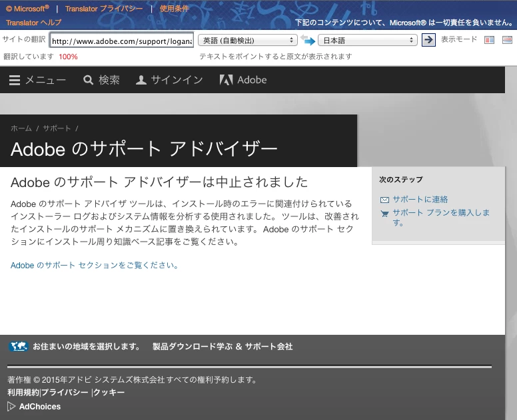Open the hamburger メニュー icon
Image resolution: width=517 pixels, height=420 pixels.
point(15,80)
